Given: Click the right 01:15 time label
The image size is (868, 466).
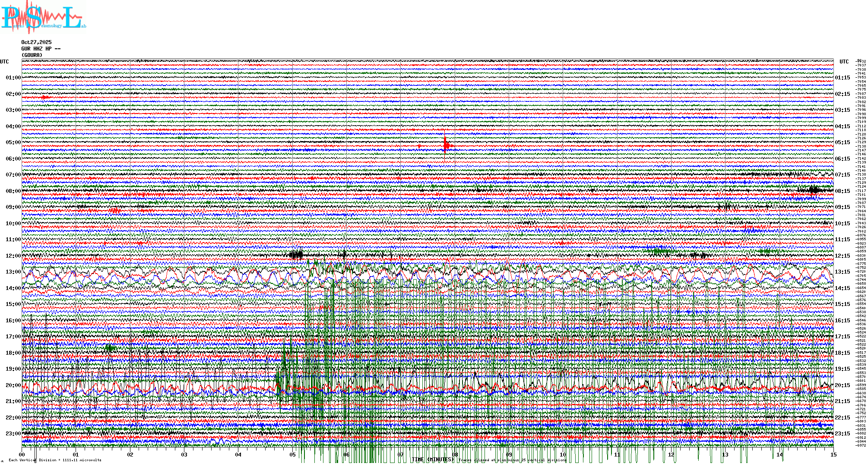Looking at the screenshot, I should [x=842, y=78].
